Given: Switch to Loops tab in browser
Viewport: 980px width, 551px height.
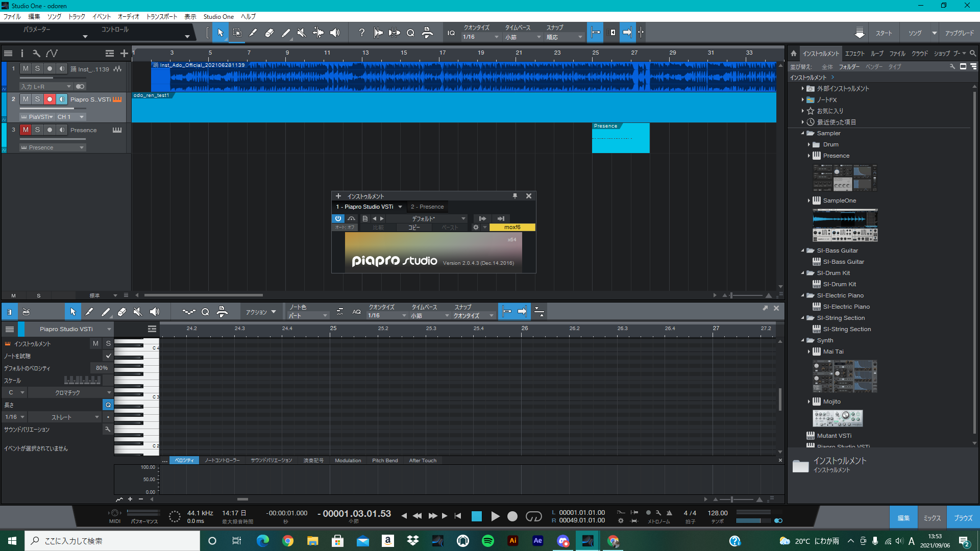Looking at the screenshot, I should tap(877, 53).
